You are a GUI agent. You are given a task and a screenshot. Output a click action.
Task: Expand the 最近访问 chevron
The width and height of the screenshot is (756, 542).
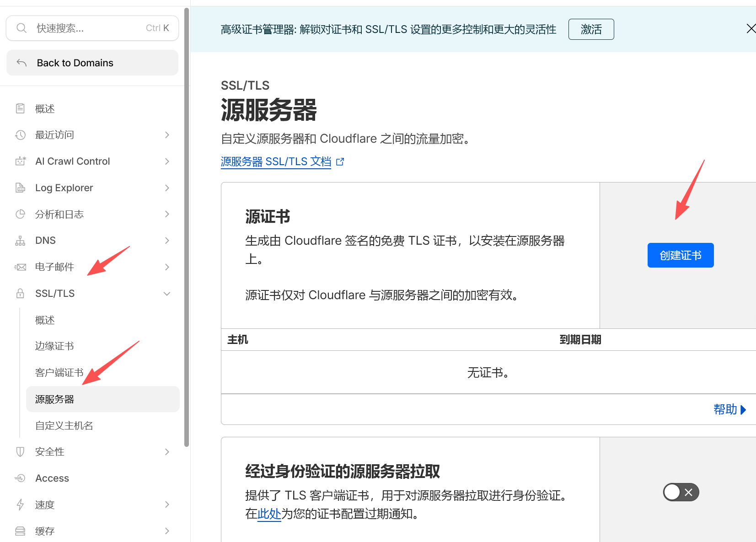click(x=167, y=135)
